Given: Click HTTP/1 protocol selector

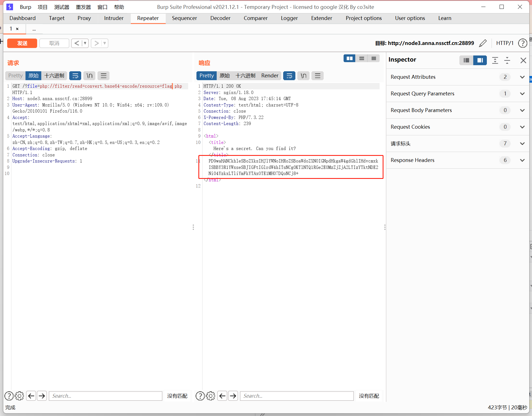Looking at the screenshot, I should [505, 43].
